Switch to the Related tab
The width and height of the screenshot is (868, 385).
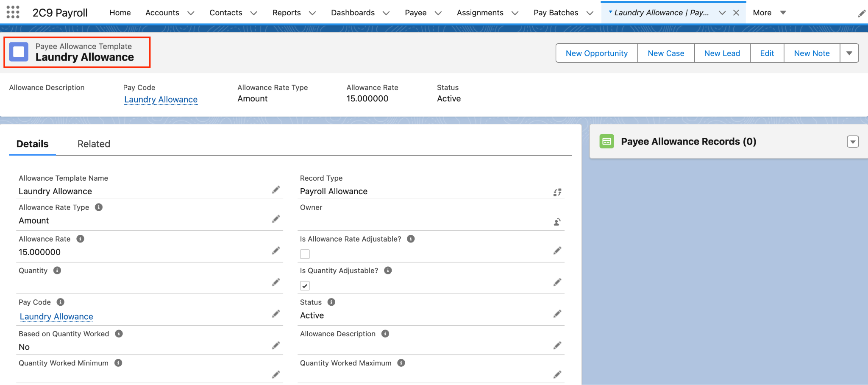click(94, 144)
